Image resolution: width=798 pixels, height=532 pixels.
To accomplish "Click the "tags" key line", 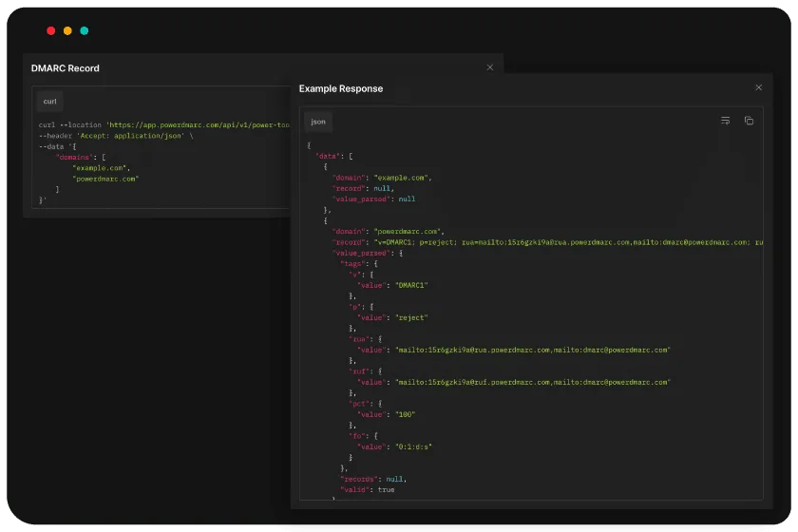I will 359,264.
